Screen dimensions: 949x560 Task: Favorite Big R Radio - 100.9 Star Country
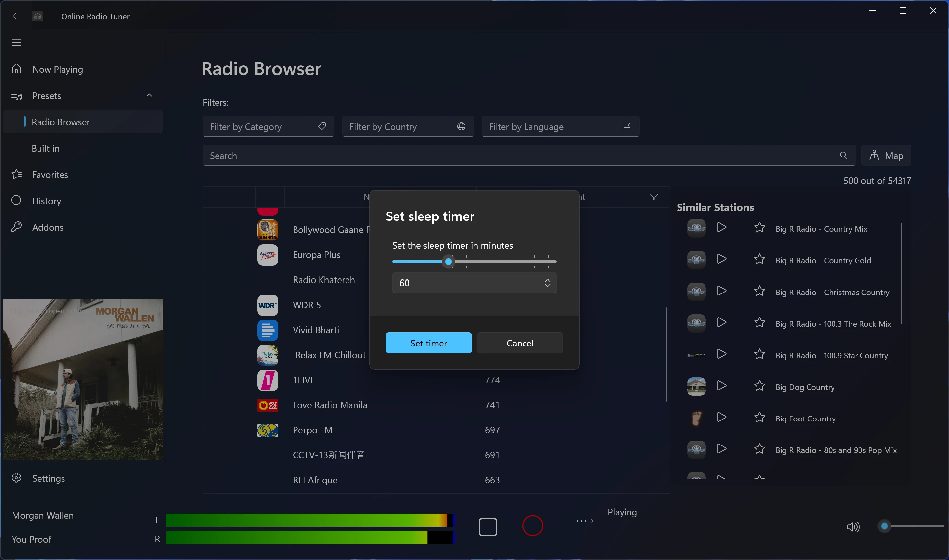pos(759,354)
